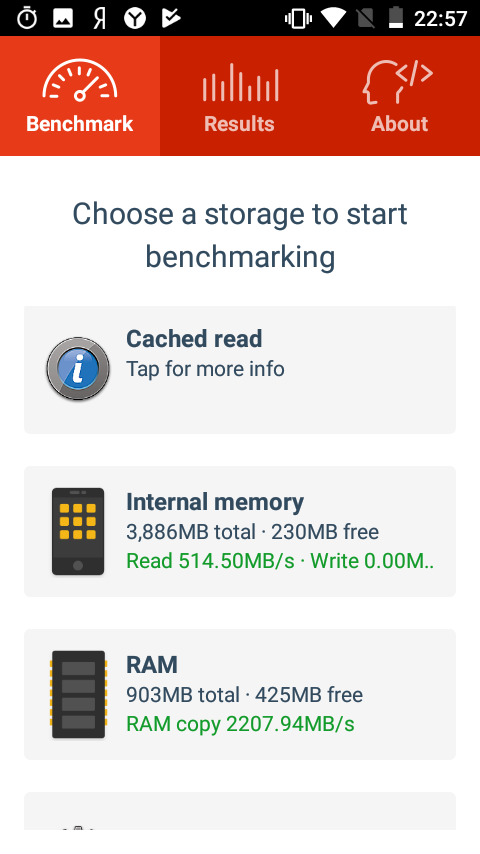Tap the Yandex browser Y notification icon
Image resolution: width=480 pixels, height=854 pixels.
[135, 19]
